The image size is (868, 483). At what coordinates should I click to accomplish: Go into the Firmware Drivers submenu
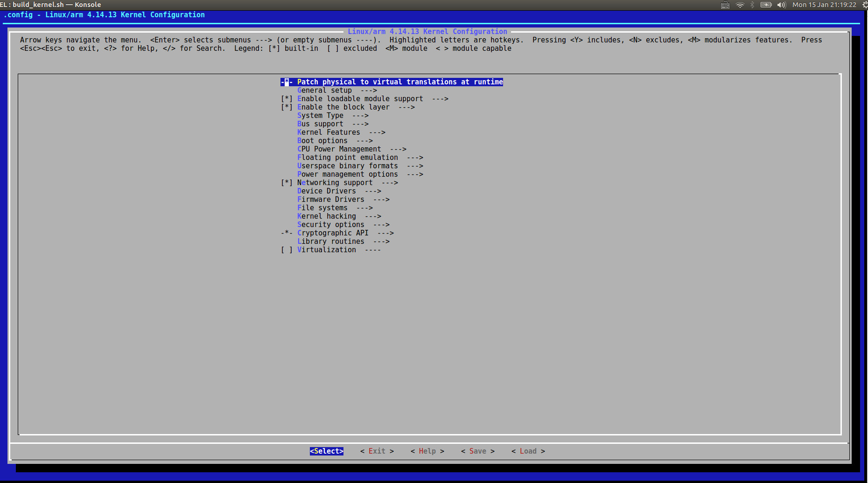pos(343,200)
